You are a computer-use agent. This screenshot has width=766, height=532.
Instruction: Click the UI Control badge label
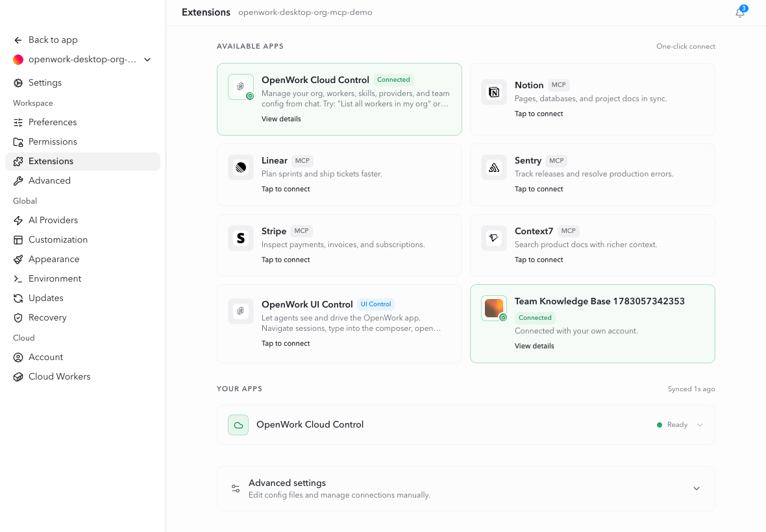click(x=376, y=304)
